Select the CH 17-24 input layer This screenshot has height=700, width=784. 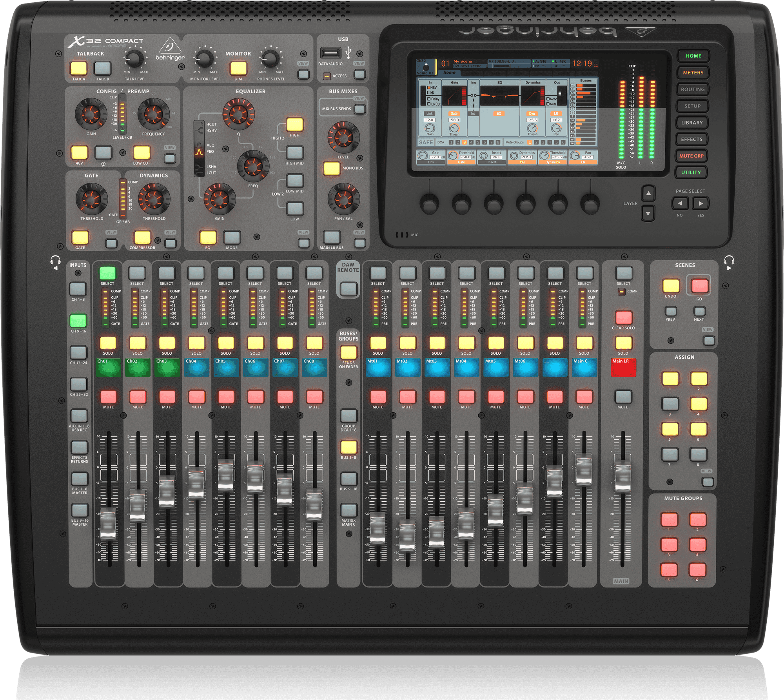(x=78, y=352)
